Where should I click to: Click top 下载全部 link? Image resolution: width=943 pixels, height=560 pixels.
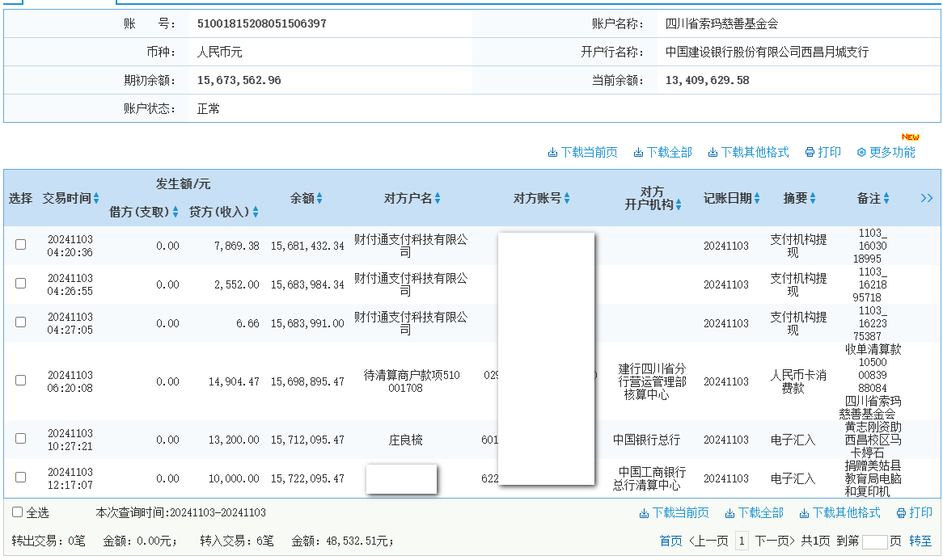[669, 153]
